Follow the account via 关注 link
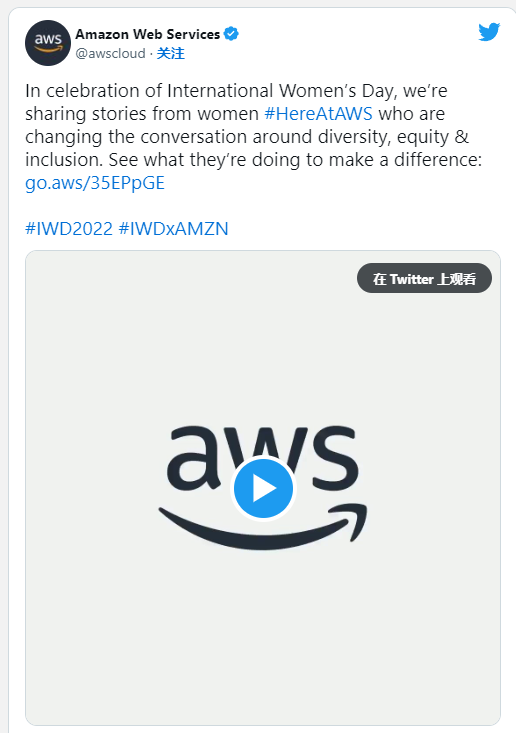The width and height of the screenshot is (516, 733). (170, 54)
